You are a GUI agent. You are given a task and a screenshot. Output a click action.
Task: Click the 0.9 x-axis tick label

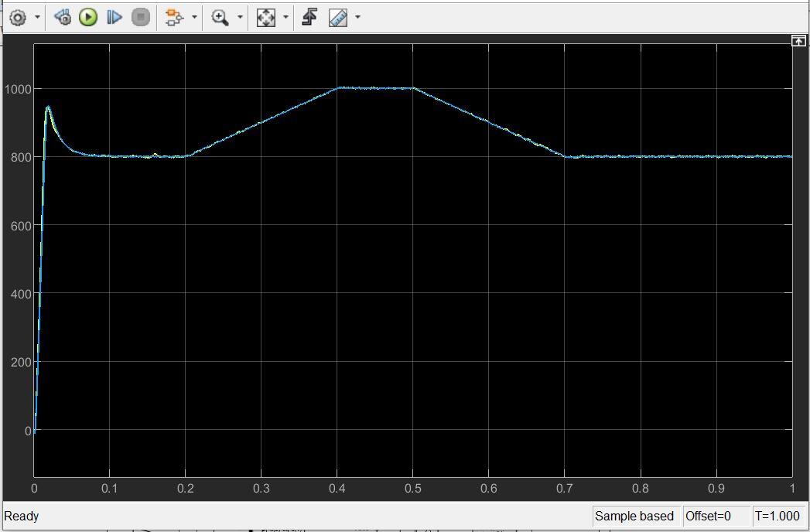[x=716, y=488]
